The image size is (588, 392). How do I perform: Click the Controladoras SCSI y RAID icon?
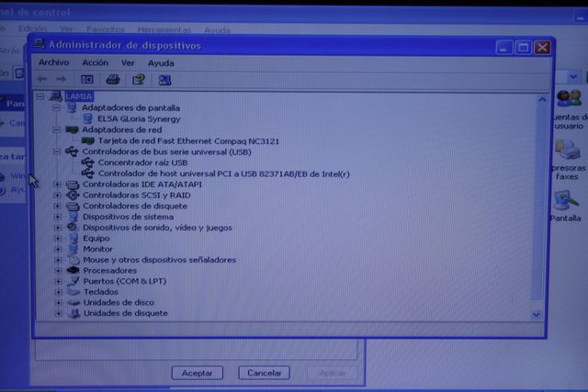coord(73,196)
